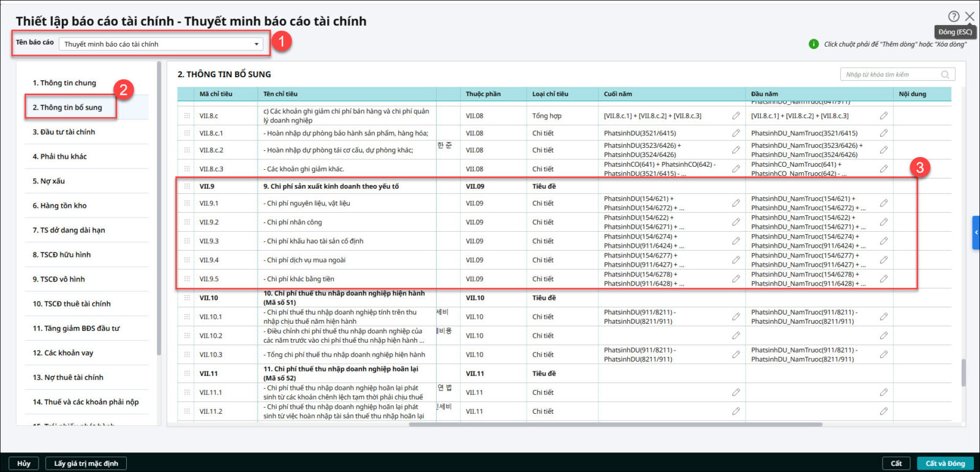980x472 pixels.
Task: Click Lấy giá trị mặc định button
Action: (86, 463)
